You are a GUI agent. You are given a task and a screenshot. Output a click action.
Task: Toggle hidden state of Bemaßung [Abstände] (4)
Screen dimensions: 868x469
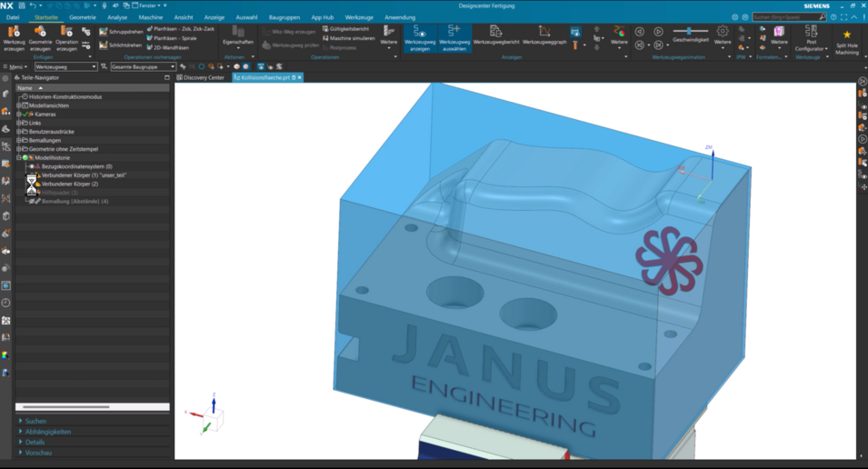coord(32,201)
